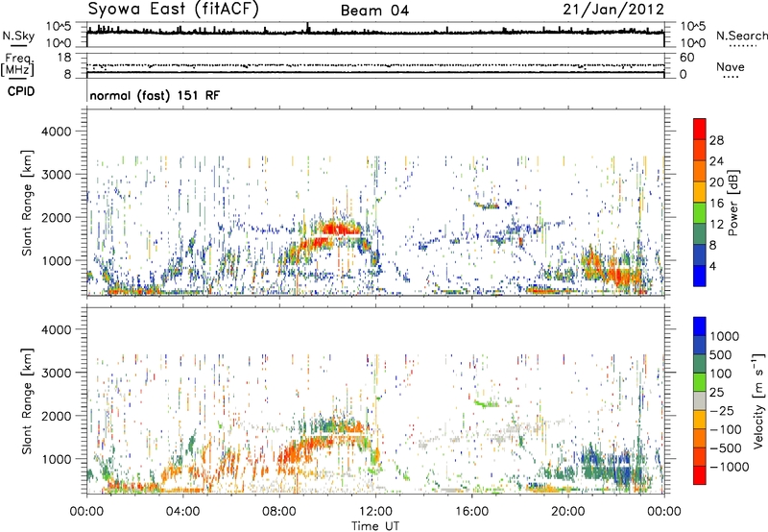Click '1000' on the velocity panel's range axis
Image resolution: width=768 pixels, height=532 pixels.
[x=56, y=459]
